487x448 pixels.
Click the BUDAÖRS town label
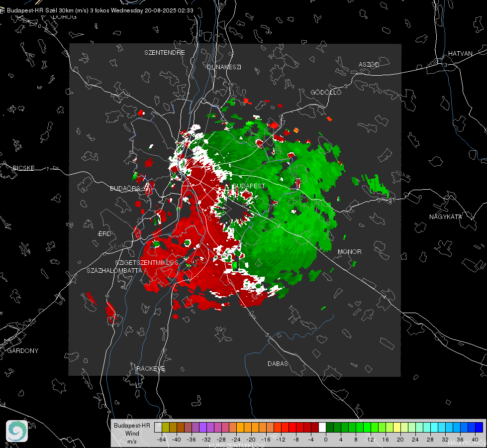pyautogui.click(x=125, y=189)
